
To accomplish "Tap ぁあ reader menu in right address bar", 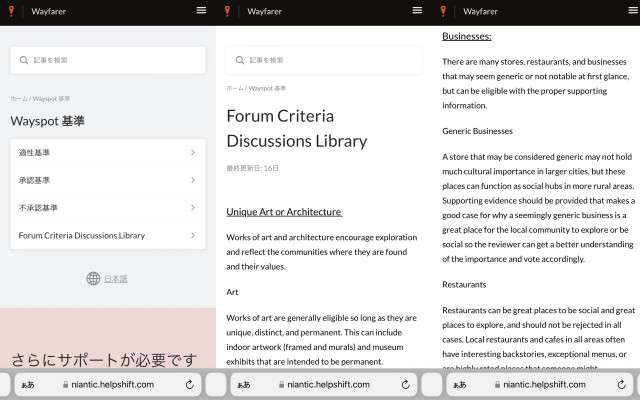I will (459, 384).
